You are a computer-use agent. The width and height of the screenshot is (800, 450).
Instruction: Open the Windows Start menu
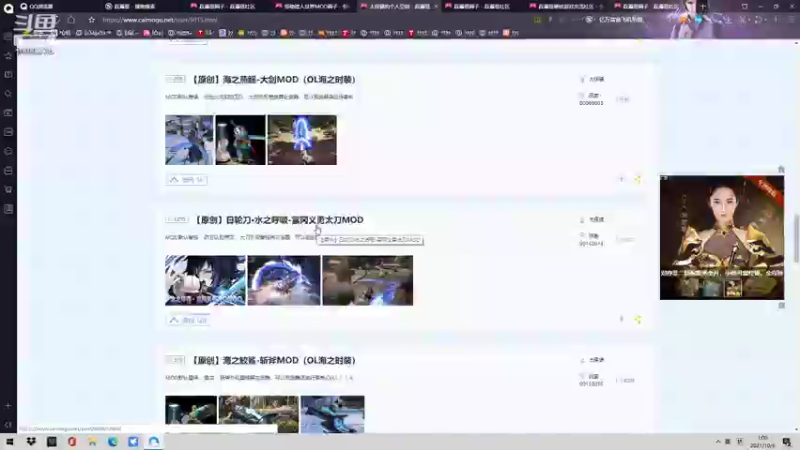[x=10, y=442]
